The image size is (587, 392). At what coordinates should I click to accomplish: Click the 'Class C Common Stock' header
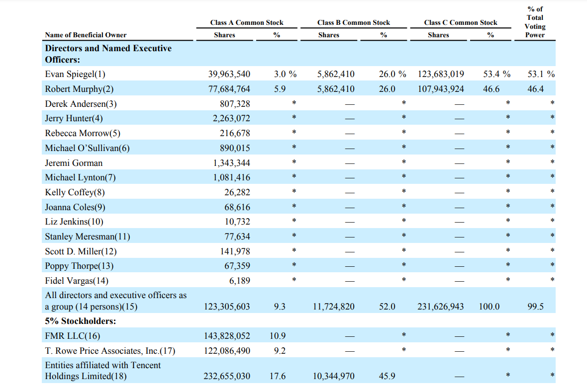[x=461, y=22]
